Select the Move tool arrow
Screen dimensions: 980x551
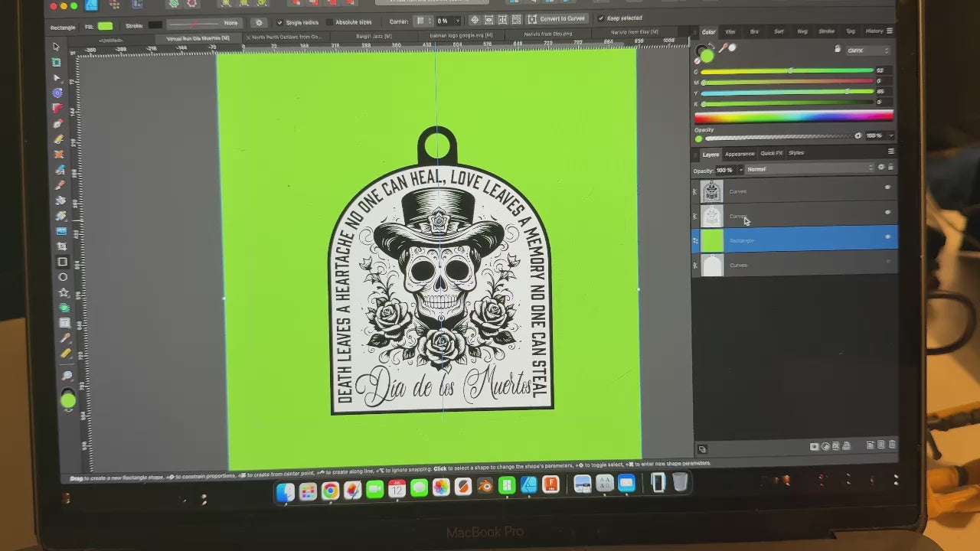56,47
